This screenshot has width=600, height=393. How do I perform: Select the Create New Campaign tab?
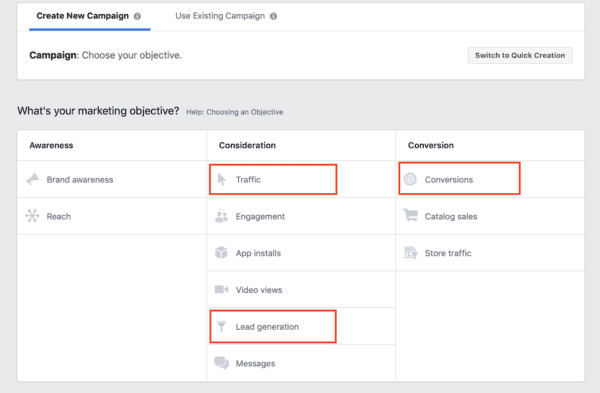coord(83,16)
